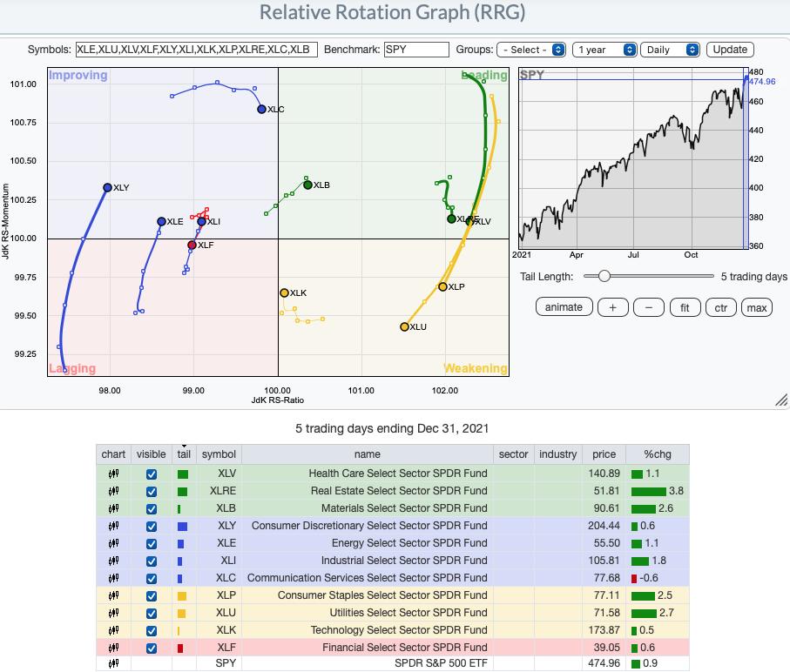790x672 pixels.
Task: Open the chart icon for XLI
Action: pyautogui.click(x=113, y=561)
